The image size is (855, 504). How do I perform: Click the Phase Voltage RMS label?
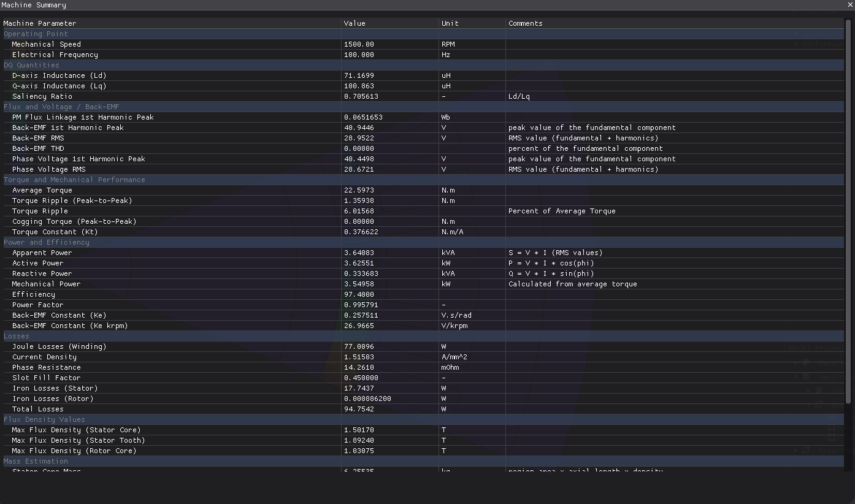(49, 169)
